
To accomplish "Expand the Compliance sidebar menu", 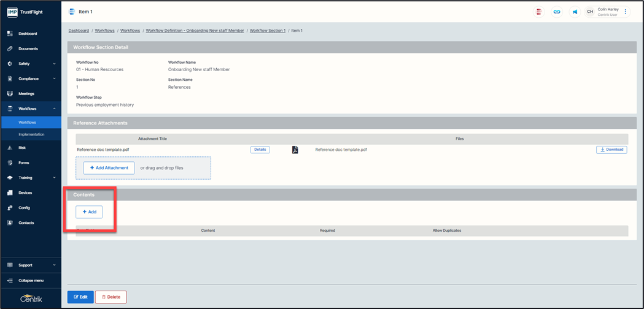I will click(x=54, y=78).
